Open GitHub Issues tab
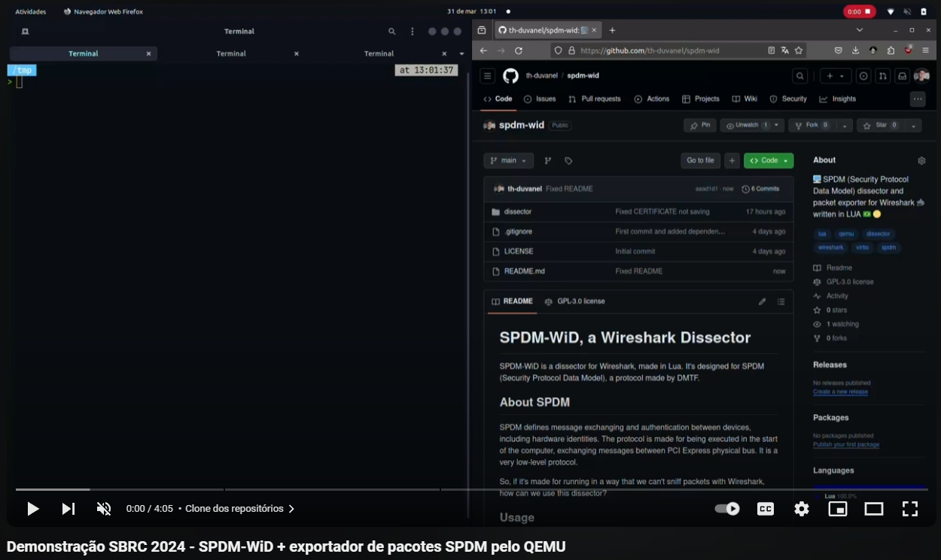The width and height of the screenshot is (941, 560). tap(540, 99)
